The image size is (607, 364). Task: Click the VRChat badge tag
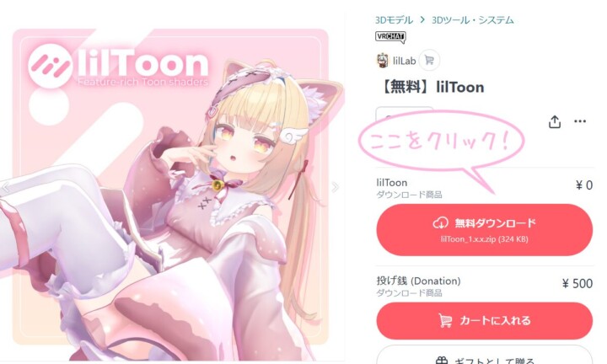tap(390, 37)
